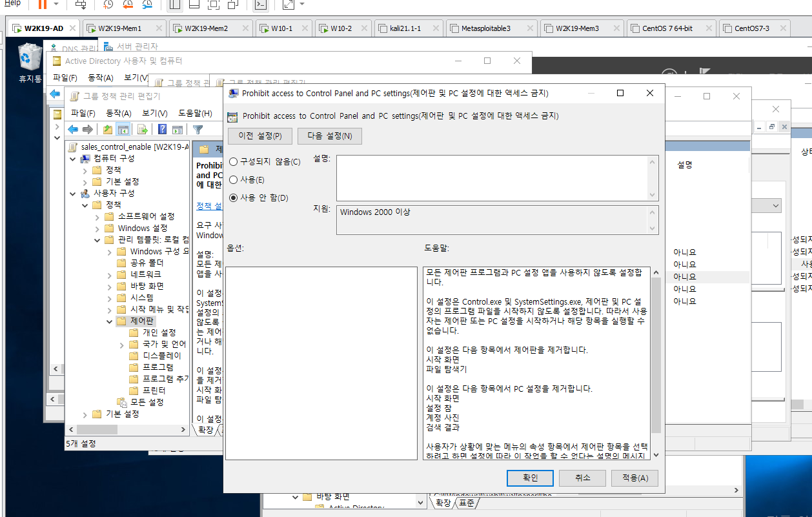Switch to the Metasploitable3 VM tab
This screenshot has height=517, width=812.
pos(491,28)
